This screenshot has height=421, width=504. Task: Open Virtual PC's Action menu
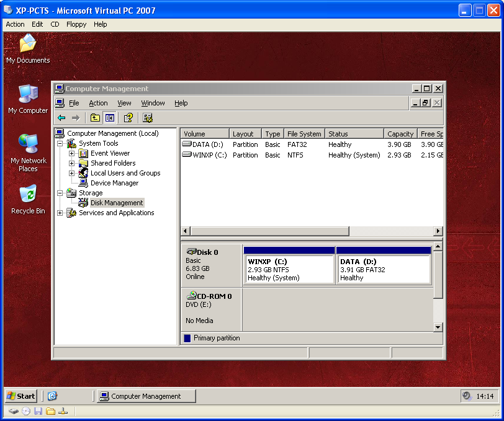[x=15, y=24]
